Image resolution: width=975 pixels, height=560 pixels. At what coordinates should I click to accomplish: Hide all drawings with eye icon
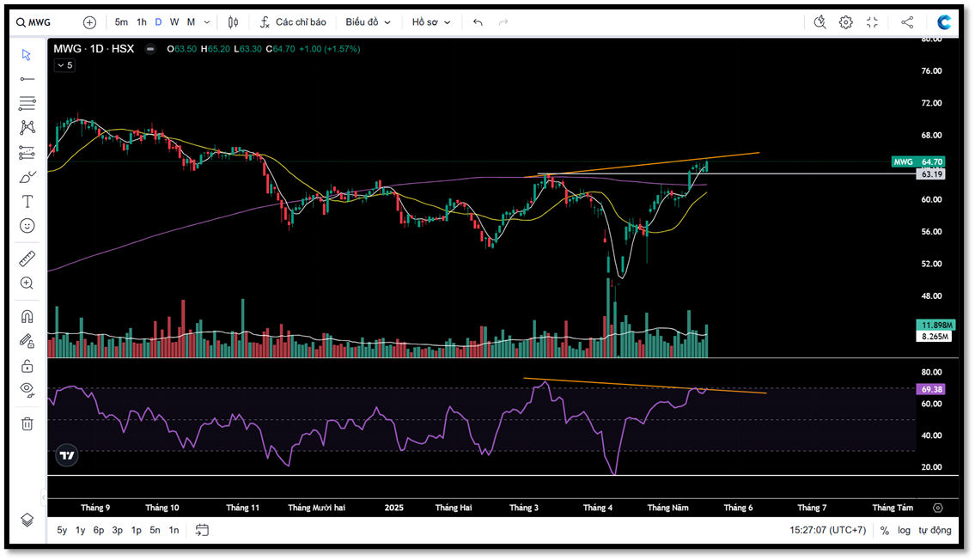tap(27, 389)
